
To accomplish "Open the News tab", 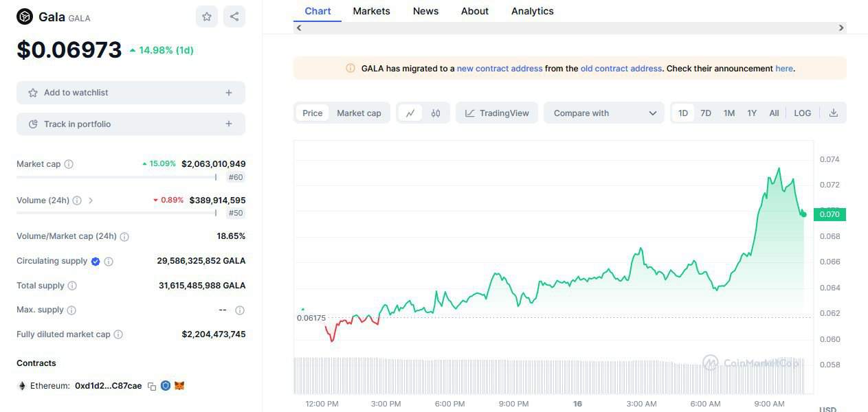I will (425, 11).
